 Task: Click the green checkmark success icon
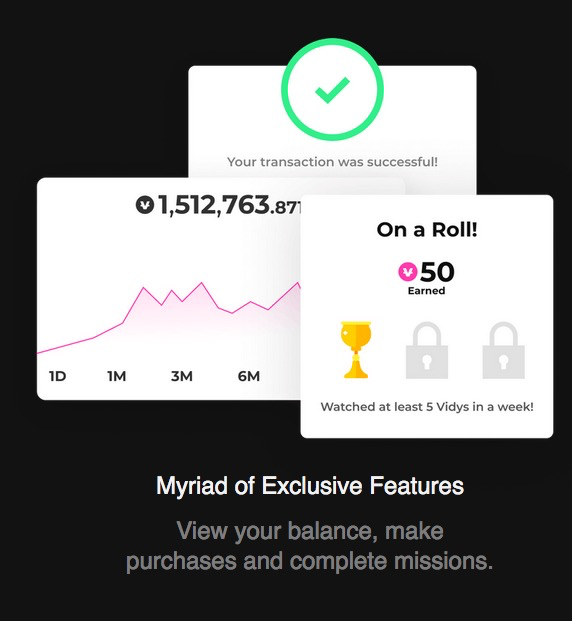[332, 90]
